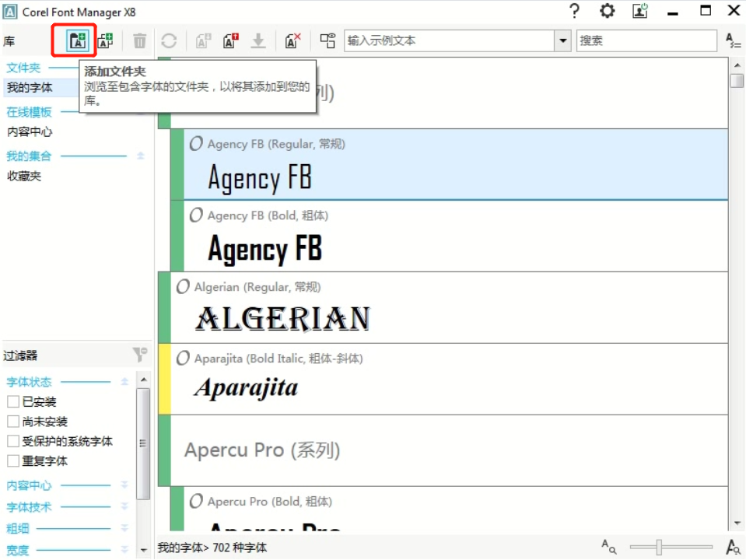Open the settings gear icon in title bar

coord(607,11)
